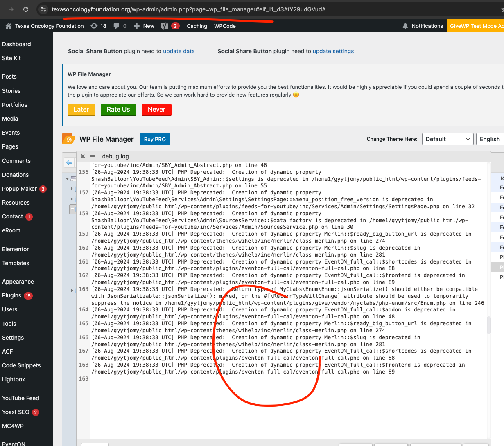Click the yellow Later button

click(81, 110)
